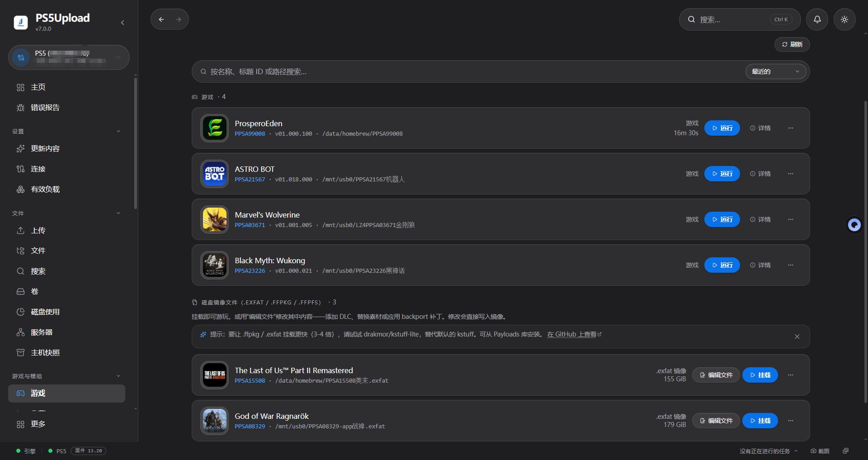
Task: Open 磁盘使用 sidebar item
Action: [66, 312]
